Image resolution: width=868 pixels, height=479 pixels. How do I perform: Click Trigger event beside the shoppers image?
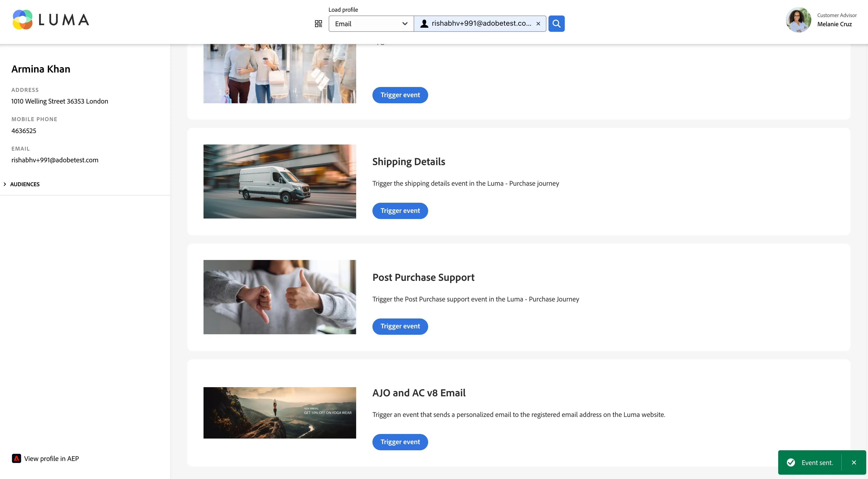click(x=400, y=95)
